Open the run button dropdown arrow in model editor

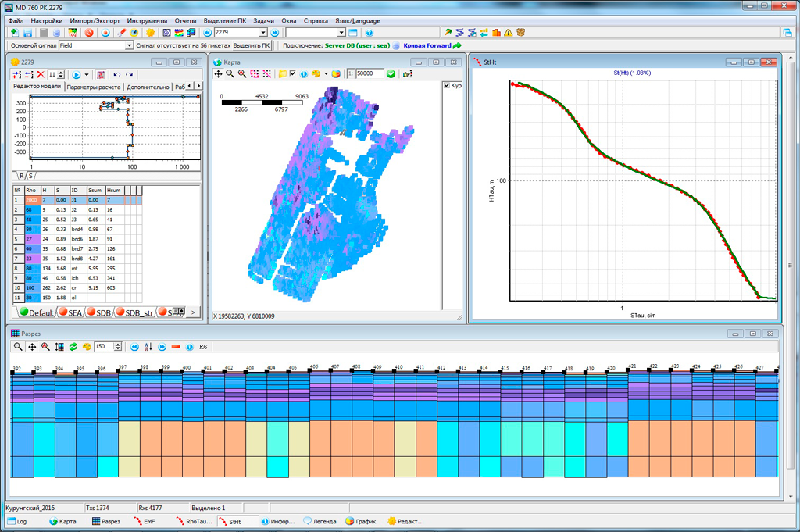[87, 74]
